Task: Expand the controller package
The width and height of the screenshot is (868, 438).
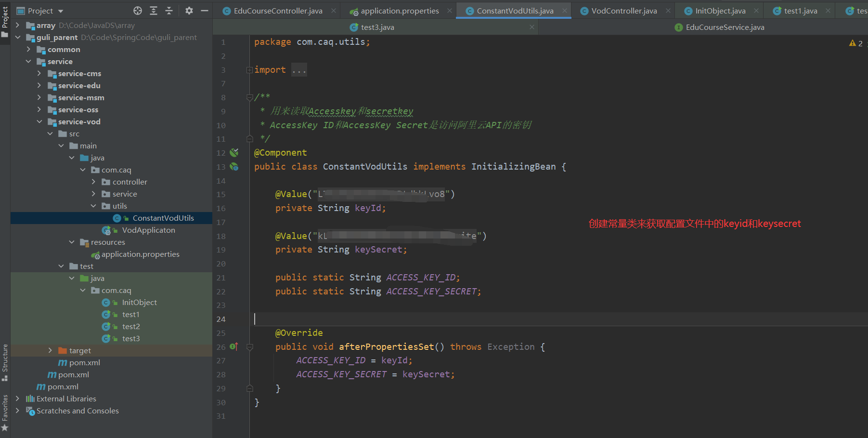Action: pos(93,182)
